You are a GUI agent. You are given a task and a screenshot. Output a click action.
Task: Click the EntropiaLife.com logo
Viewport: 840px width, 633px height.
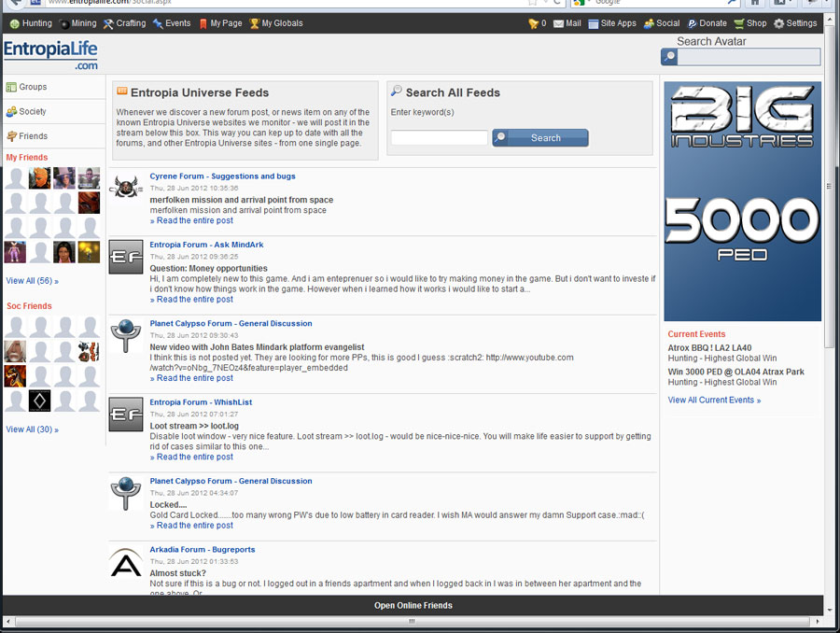click(50, 55)
